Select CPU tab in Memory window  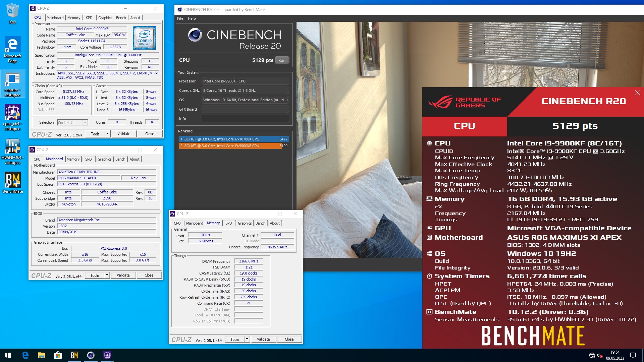coord(177,223)
